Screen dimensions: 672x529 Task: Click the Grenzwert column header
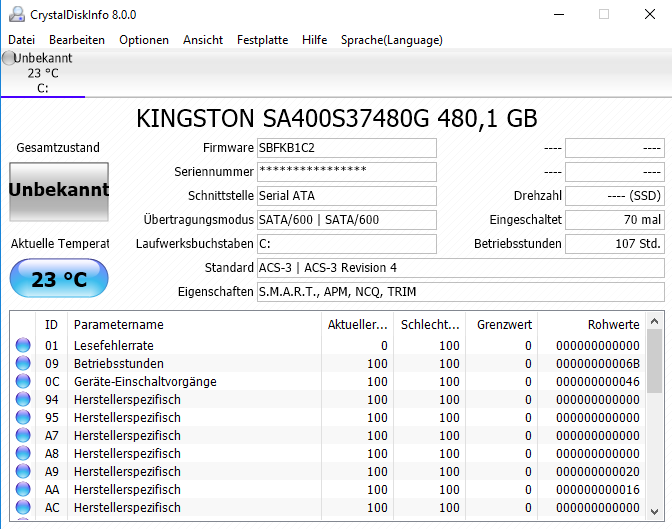click(x=501, y=325)
